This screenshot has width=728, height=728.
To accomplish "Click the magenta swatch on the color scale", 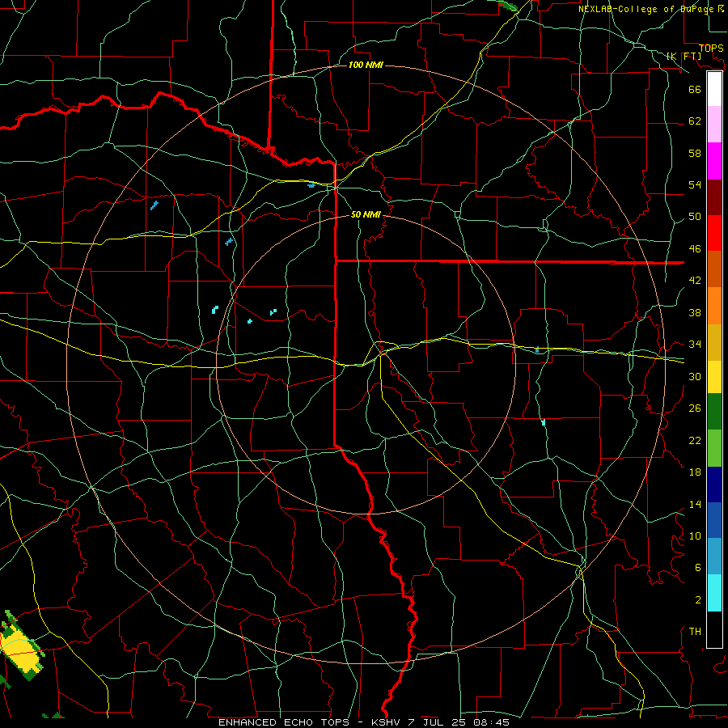I will [714, 161].
